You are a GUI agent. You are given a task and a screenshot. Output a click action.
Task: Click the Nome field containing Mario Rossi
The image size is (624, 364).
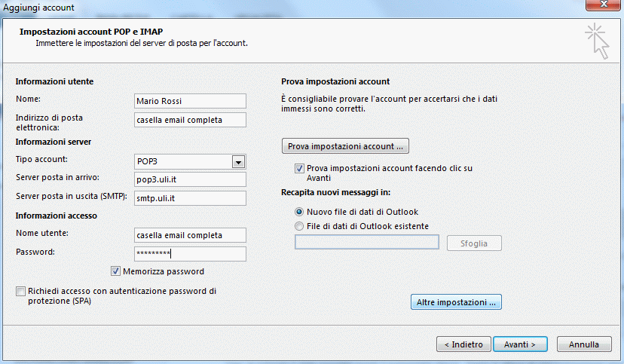point(189,101)
